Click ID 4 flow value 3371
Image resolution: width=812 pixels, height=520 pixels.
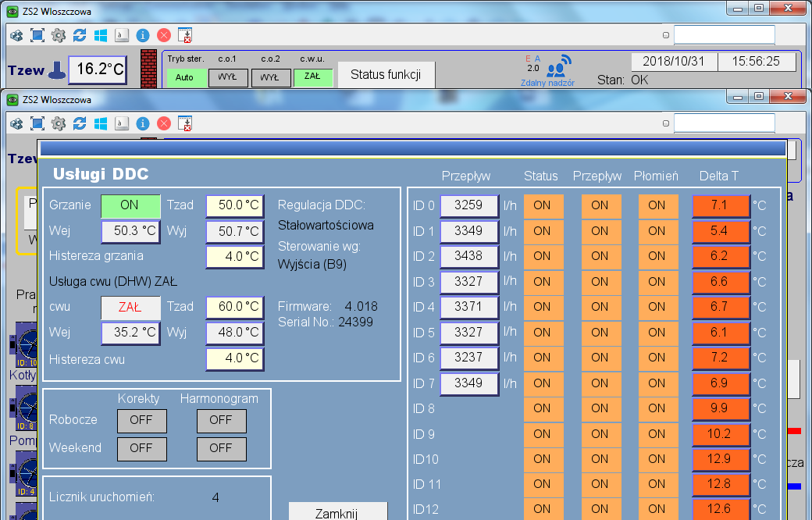point(469,307)
